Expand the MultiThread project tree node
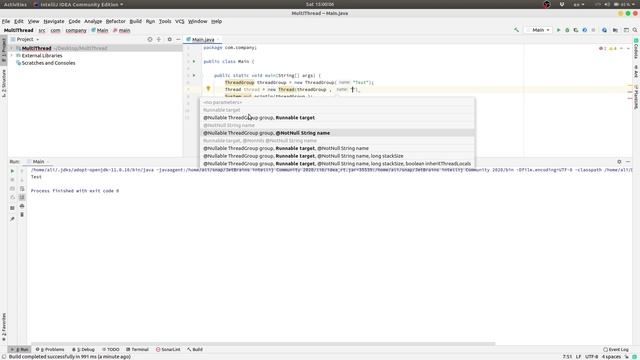Viewport: 640px width, 360px height. (12, 48)
